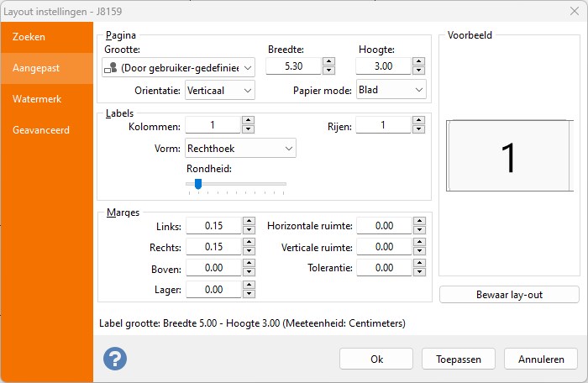Increase Rechts margin with up arrow
The image size is (588, 383).
click(249, 242)
